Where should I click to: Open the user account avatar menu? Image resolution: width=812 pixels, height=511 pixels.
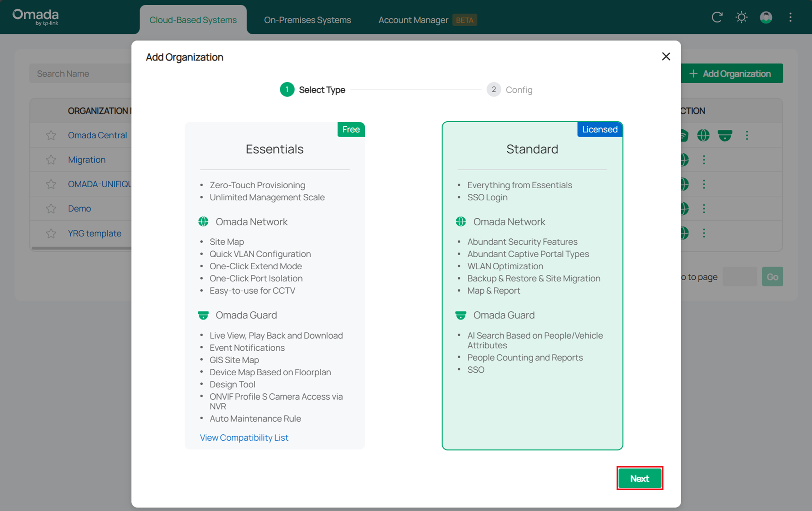(x=766, y=17)
